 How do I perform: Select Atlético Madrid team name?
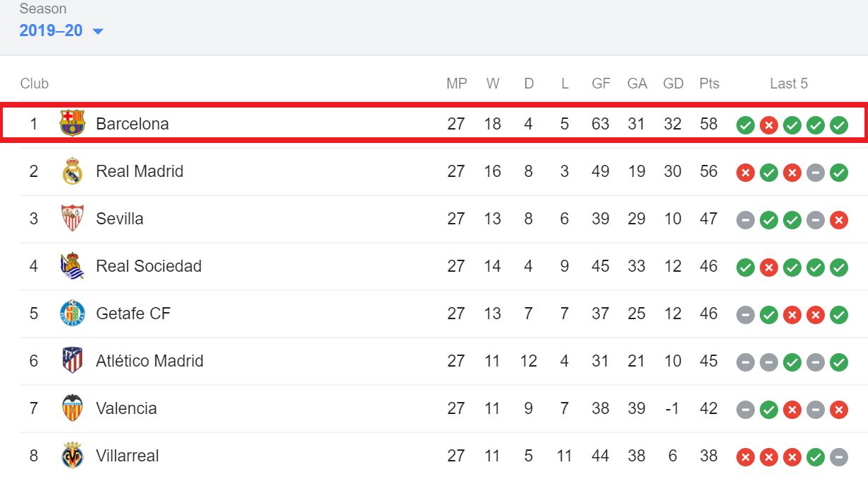pyautogui.click(x=149, y=361)
